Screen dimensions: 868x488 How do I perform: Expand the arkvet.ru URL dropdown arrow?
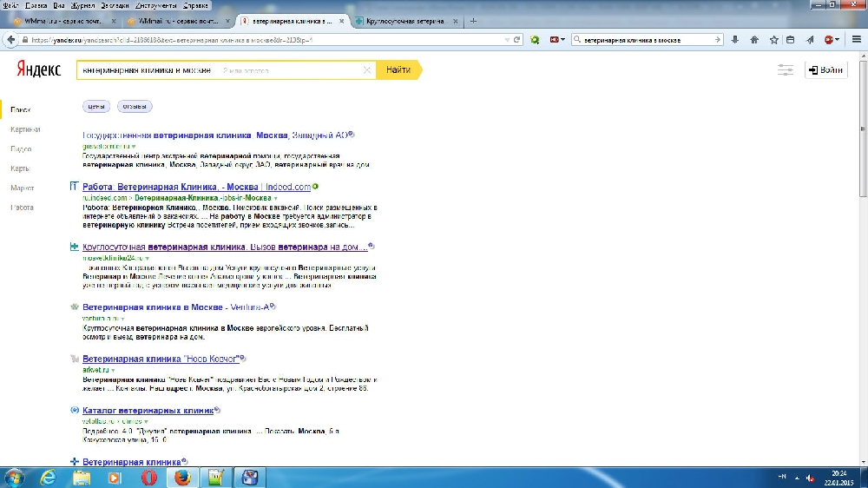coord(113,370)
